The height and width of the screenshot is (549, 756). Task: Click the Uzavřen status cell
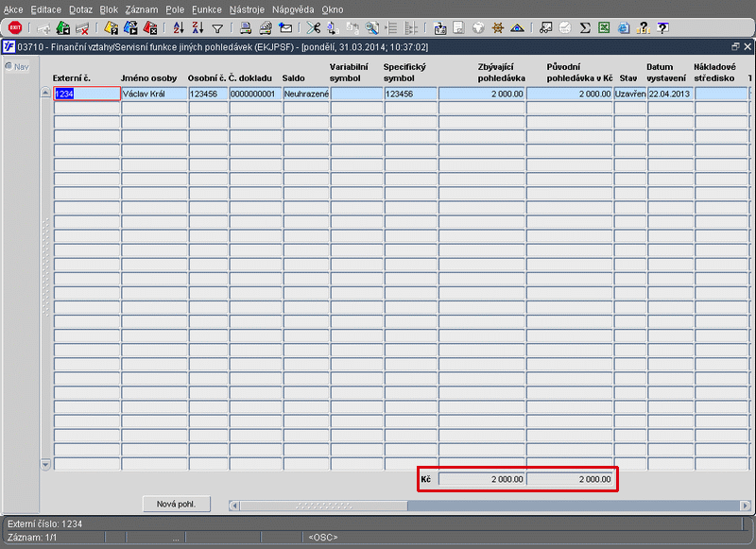(x=630, y=94)
